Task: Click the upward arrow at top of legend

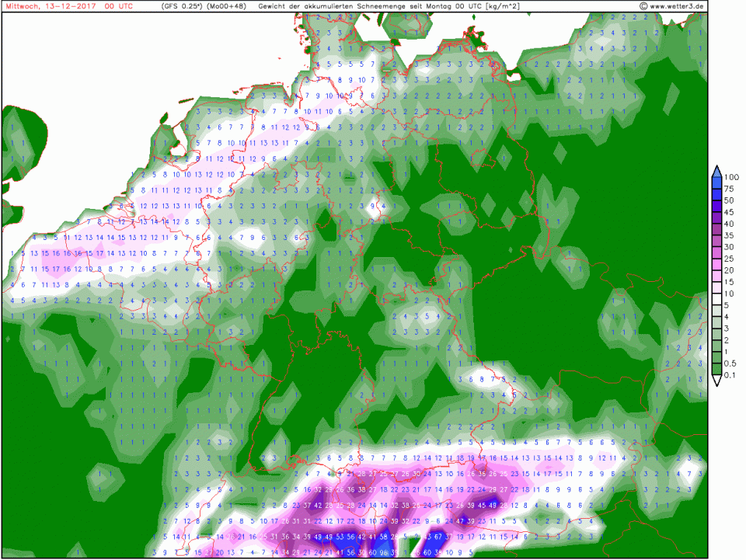Action: 716,170
